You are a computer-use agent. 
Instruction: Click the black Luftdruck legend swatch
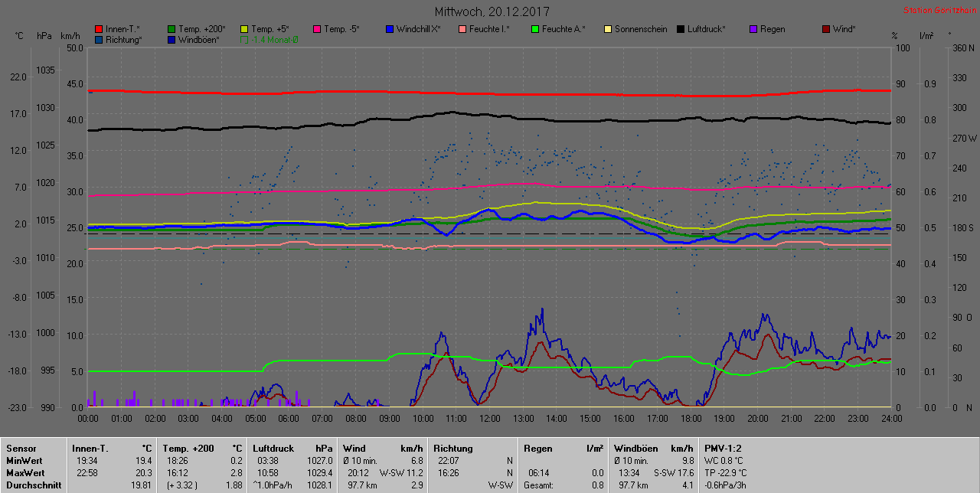[x=681, y=29]
